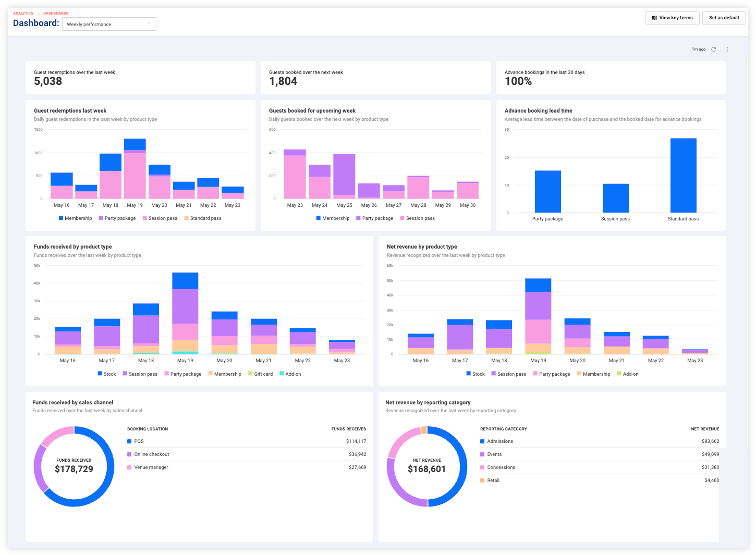Screen dimensions: 756x556
Task: Toggle Party package legend in Net revenue chart
Action: (x=552, y=374)
